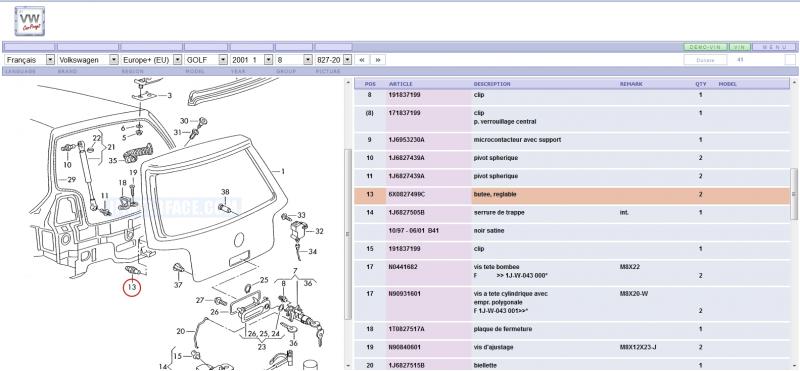The image size is (800, 371).
Task: Click remark M8X12X23-J
Action: point(638,348)
